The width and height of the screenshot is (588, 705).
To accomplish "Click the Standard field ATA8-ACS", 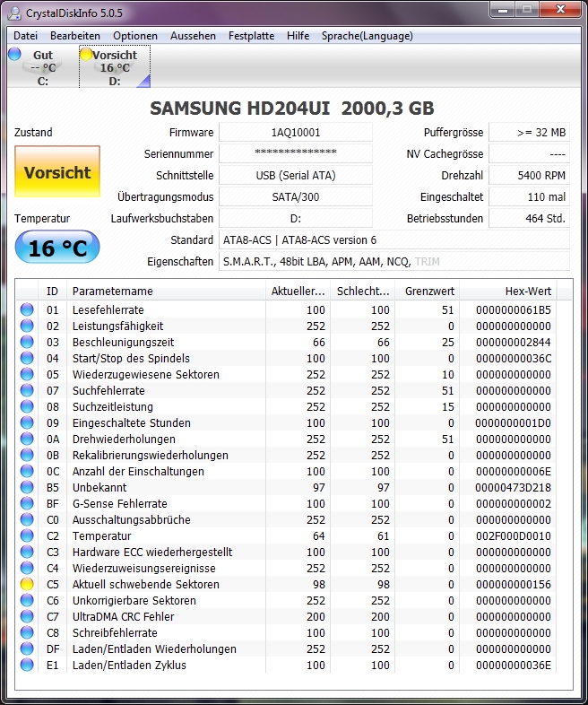I will click(x=394, y=239).
